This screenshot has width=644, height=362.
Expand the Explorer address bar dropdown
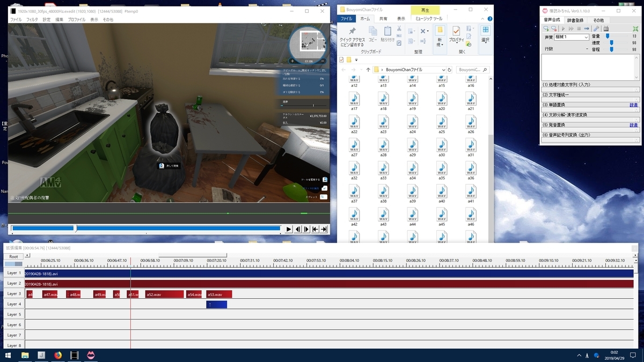click(x=443, y=70)
